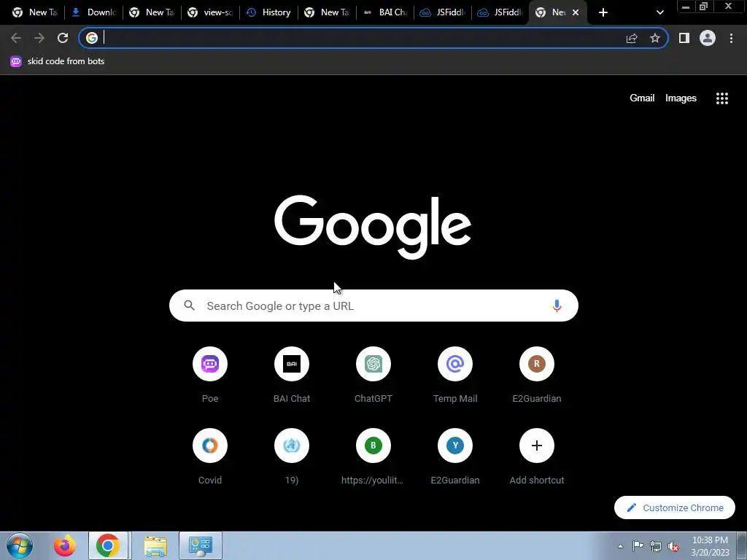747x560 pixels.
Task: Switch to the view-source tab
Action: (211, 12)
